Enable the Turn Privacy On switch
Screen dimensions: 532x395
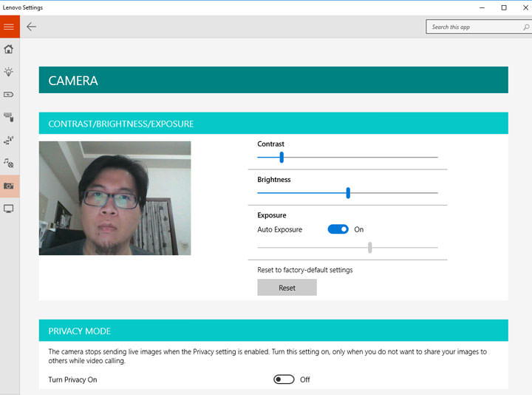[284, 379]
